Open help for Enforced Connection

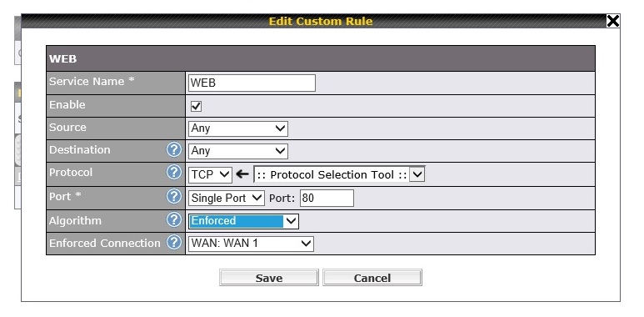[x=174, y=243]
